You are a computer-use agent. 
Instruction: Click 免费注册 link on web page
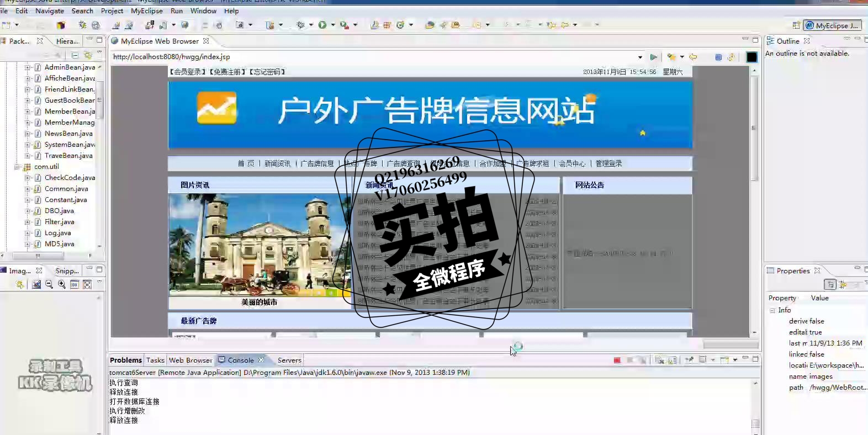coord(227,72)
